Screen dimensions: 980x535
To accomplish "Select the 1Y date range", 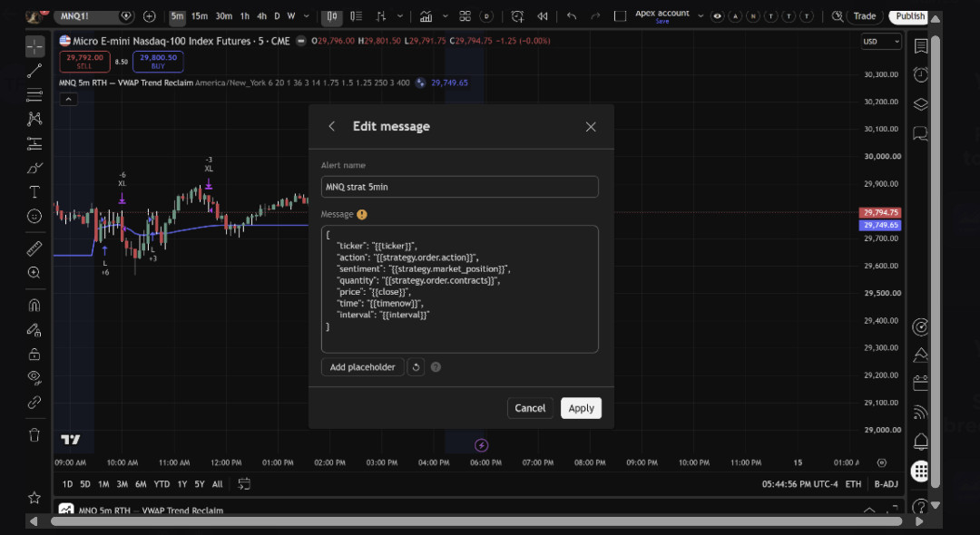I will (x=181, y=484).
